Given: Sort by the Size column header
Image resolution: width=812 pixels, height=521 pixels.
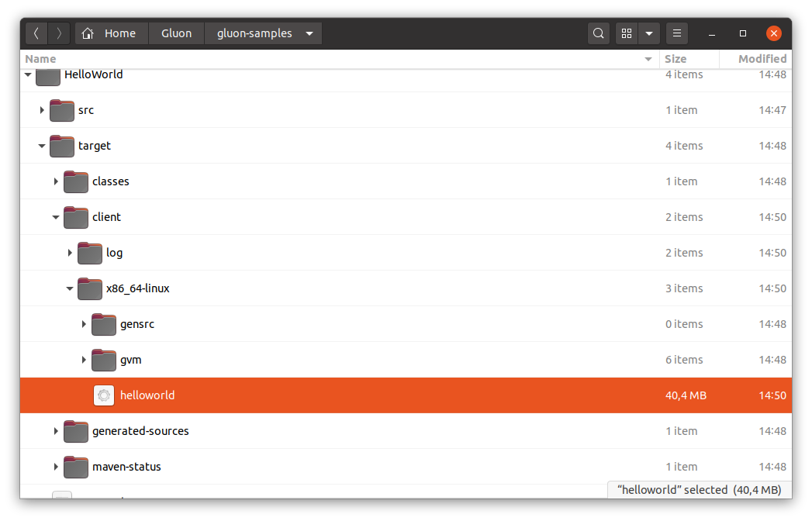Looking at the screenshot, I should [x=689, y=59].
